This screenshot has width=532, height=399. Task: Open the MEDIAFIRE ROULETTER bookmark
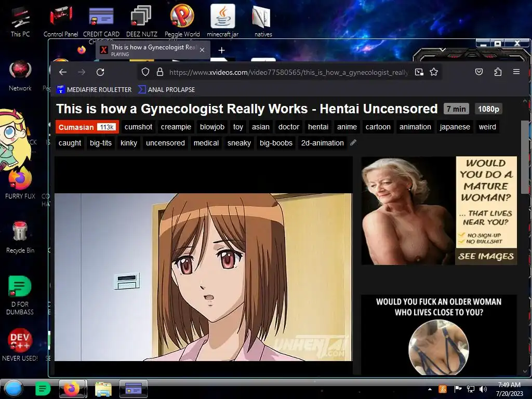[94, 89]
